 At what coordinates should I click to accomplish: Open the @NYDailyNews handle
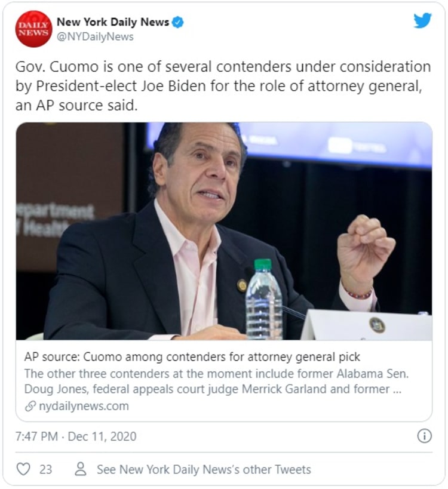tap(95, 37)
